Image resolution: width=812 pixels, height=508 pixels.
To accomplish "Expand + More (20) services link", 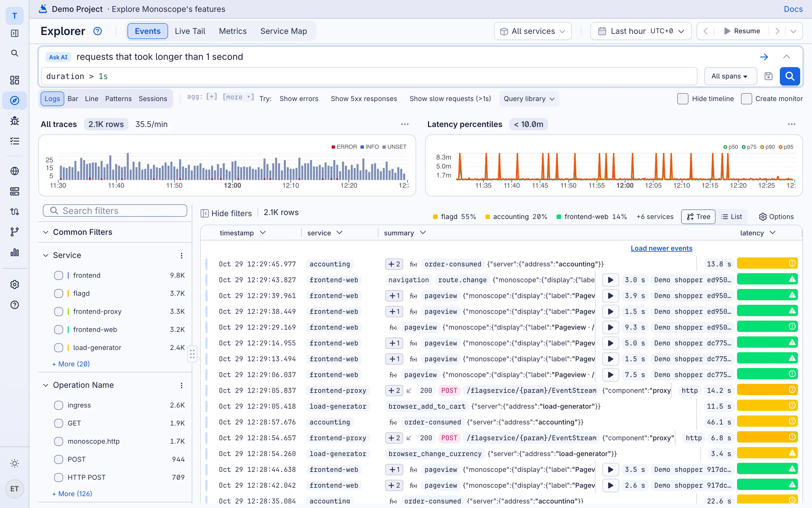I will click(71, 364).
